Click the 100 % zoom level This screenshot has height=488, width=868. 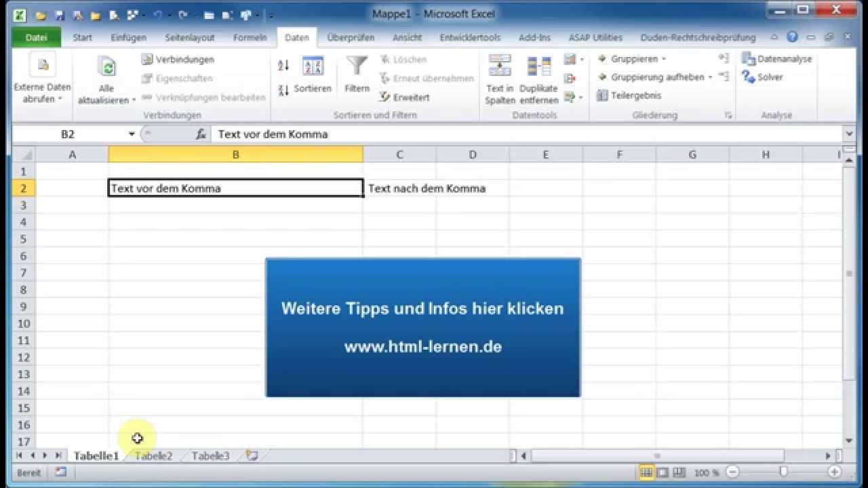coord(707,472)
